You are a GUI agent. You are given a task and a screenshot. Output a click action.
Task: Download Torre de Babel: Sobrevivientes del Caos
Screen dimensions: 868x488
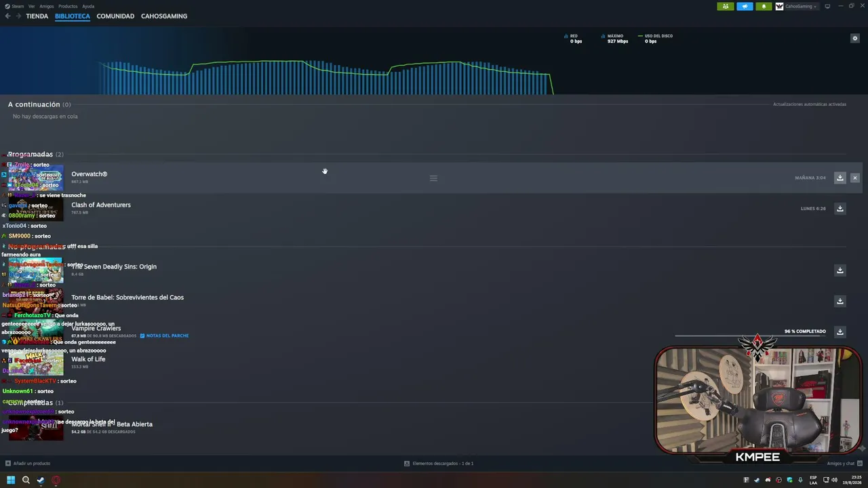(x=840, y=301)
